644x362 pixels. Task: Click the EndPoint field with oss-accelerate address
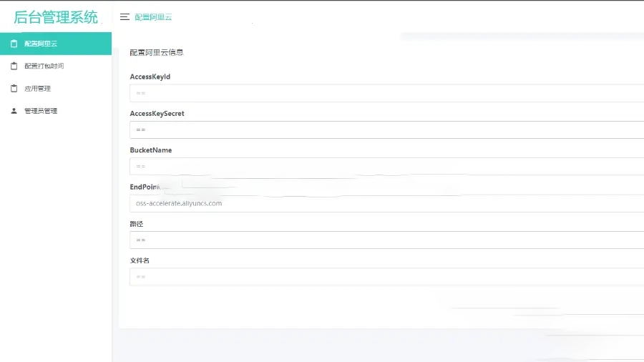386,203
